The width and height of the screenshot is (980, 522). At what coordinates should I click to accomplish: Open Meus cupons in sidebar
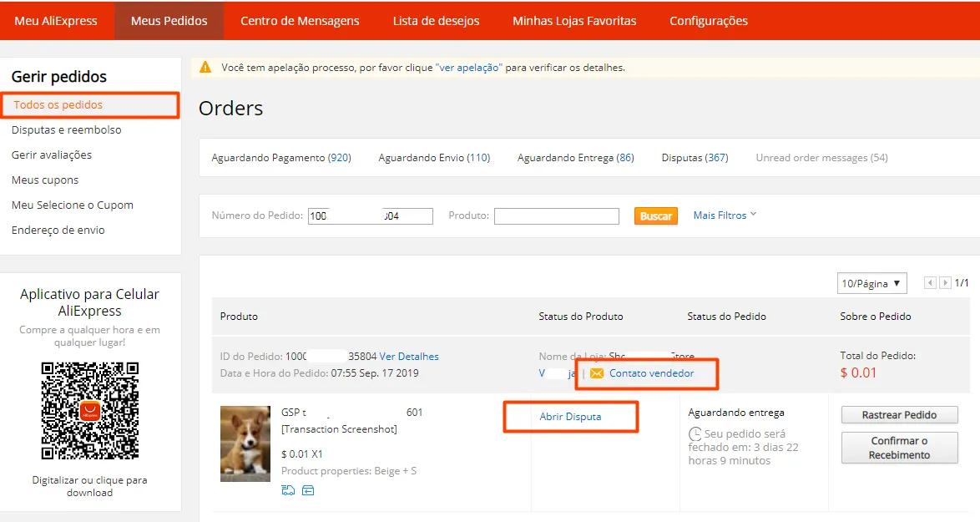45,180
